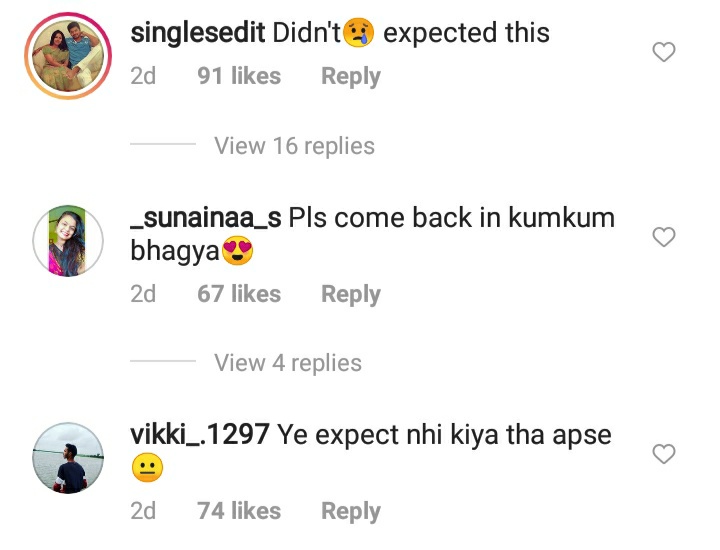Select the 'Pls come back in kumkum' comment

tap(451, 218)
